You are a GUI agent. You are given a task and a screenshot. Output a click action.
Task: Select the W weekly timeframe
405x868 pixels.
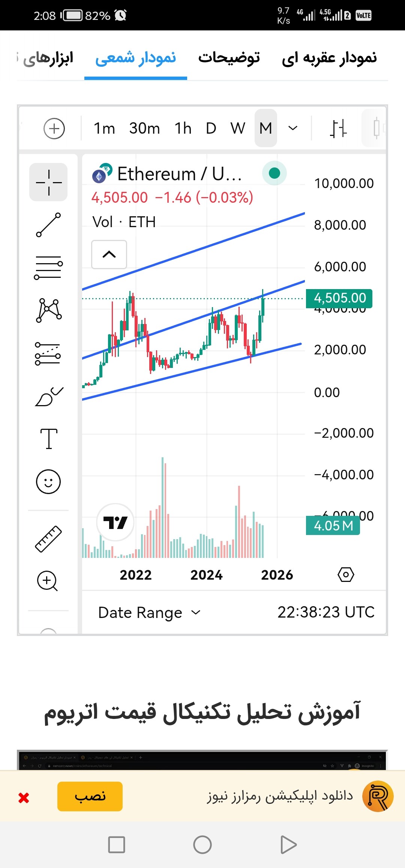[238, 128]
